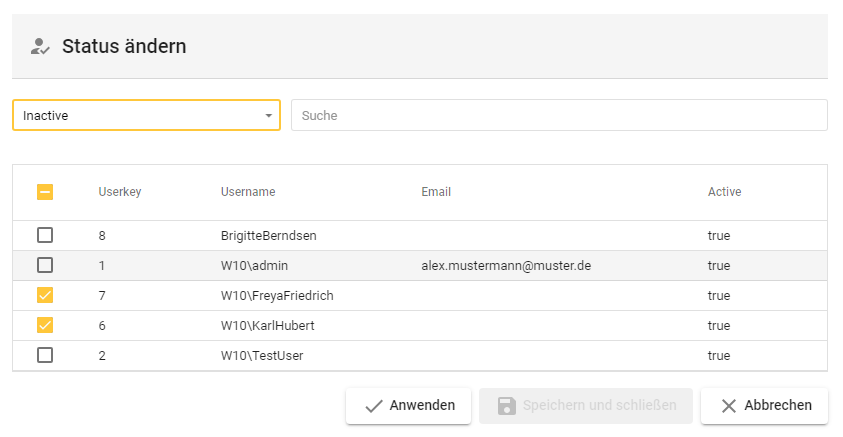Tick the checkbox for W10\TestUser
Image resolution: width=843 pixels, height=437 pixels.
(x=45, y=356)
